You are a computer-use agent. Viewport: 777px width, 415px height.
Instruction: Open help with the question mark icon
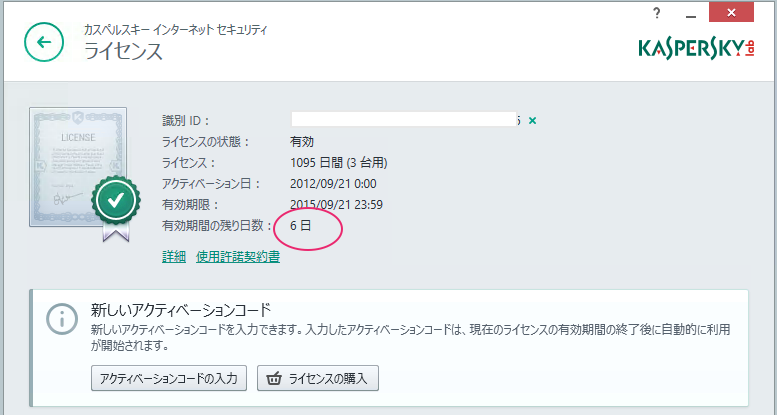click(x=657, y=13)
